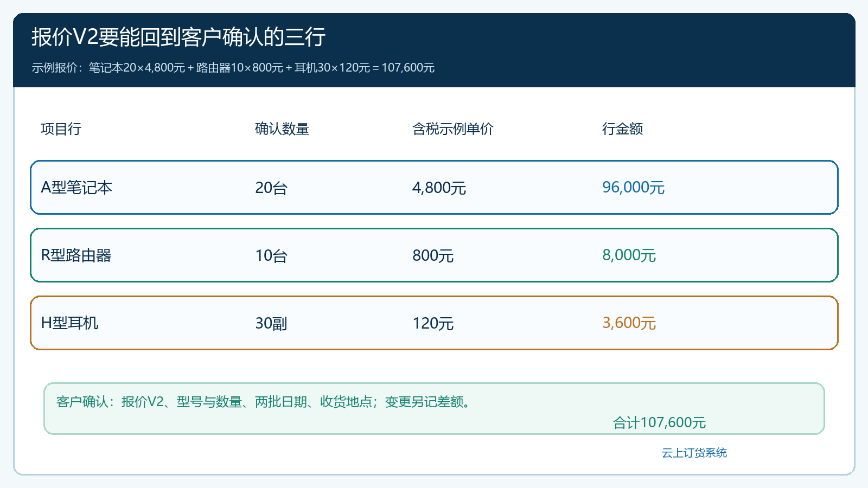Click the 项目行 column header

[x=61, y=129]
